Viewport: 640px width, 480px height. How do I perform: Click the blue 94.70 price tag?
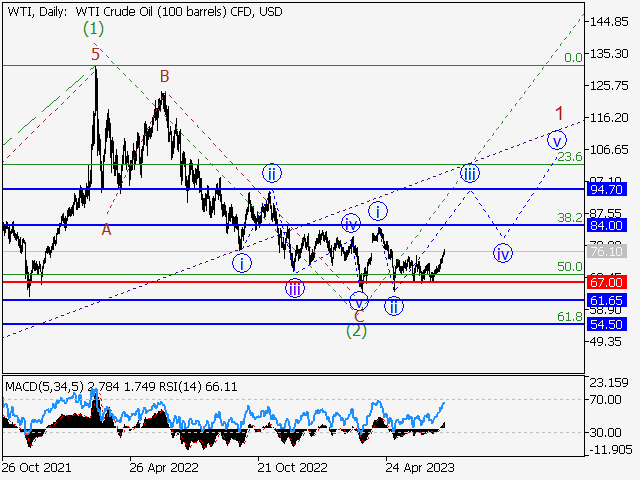606,189
